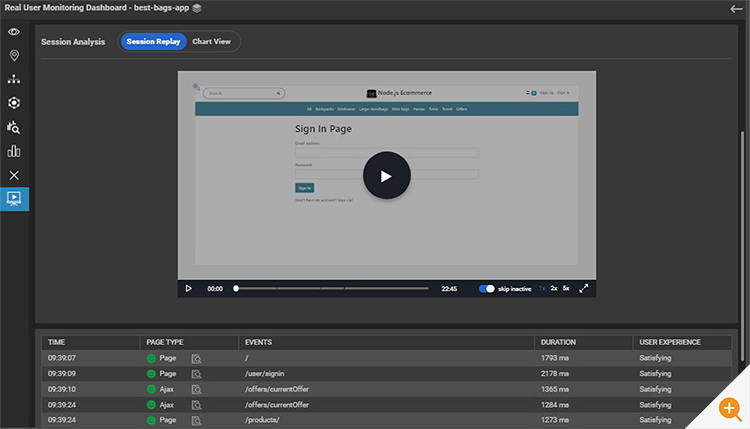750x429 pixels.
Task: Open the gear-circle settings icon in sidebar
Action: coord(14,103)
